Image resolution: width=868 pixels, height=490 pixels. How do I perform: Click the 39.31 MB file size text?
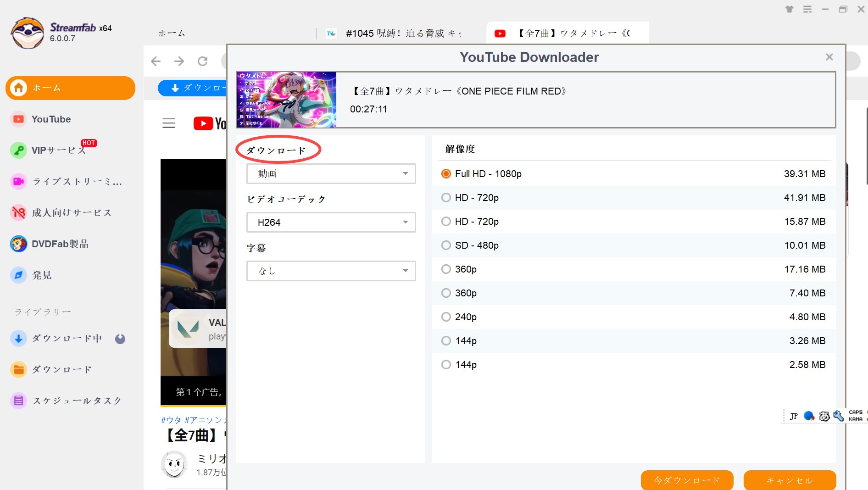tap(804, 174)
